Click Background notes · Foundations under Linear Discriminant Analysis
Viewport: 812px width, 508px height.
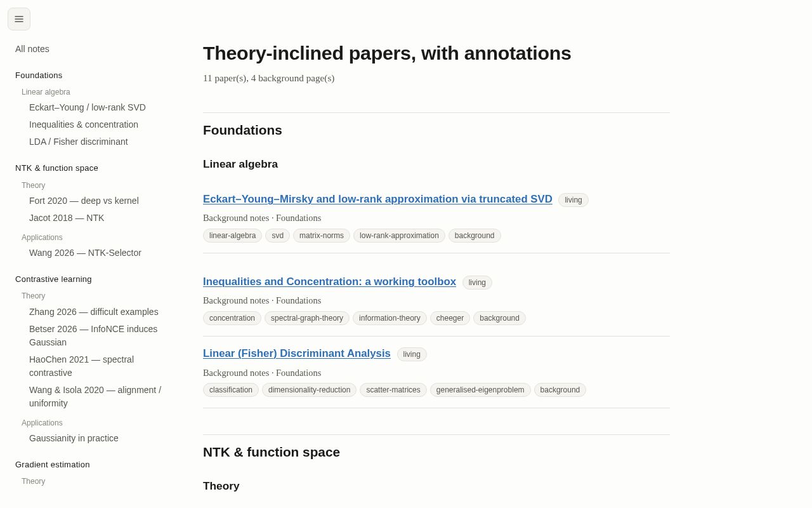click(262, 373)
